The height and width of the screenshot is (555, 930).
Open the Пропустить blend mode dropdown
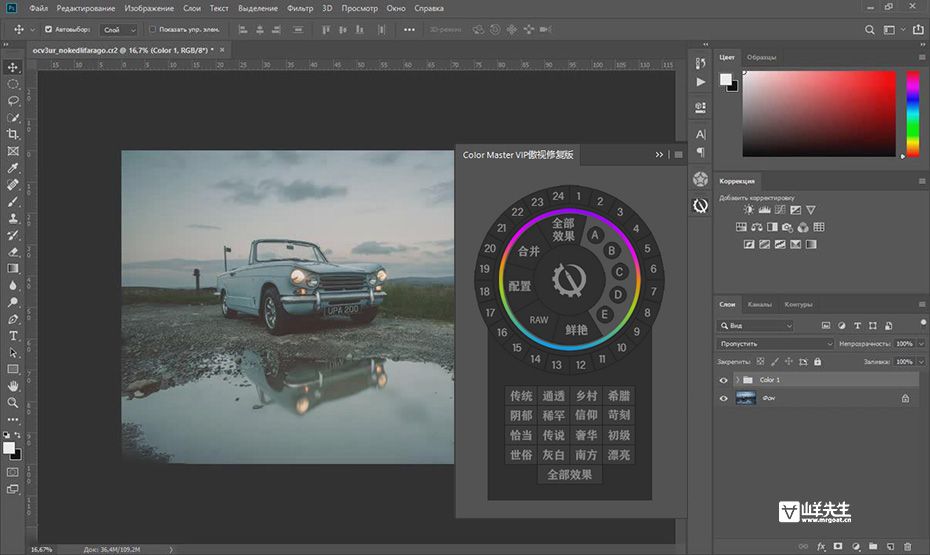(775, 343)
